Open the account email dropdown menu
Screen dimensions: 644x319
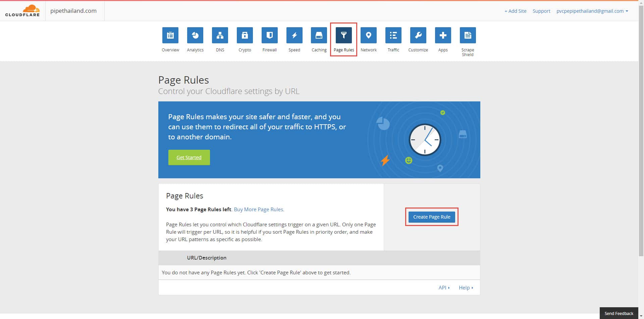coord(592,11)
